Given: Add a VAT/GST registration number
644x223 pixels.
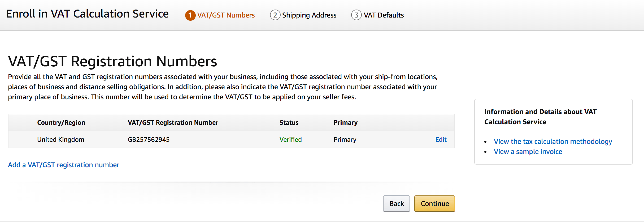Looking at the screenshot, I should pos(64,165).
